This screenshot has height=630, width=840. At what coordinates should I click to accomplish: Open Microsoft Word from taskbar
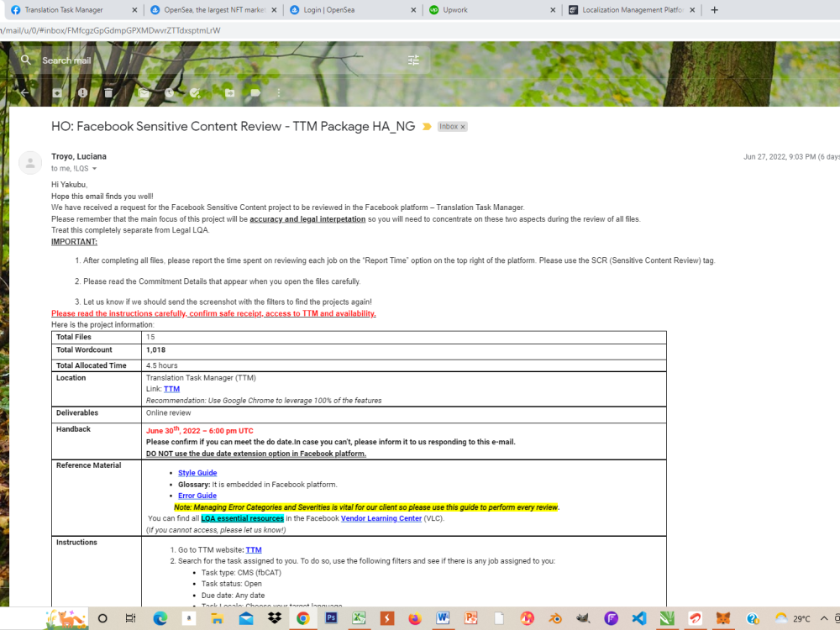point(443,619)
